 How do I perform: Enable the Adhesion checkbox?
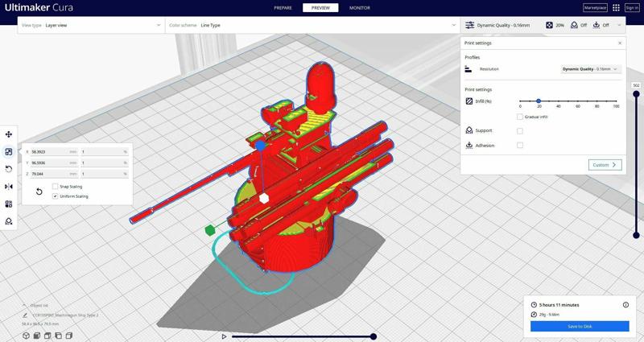(520, 145)
